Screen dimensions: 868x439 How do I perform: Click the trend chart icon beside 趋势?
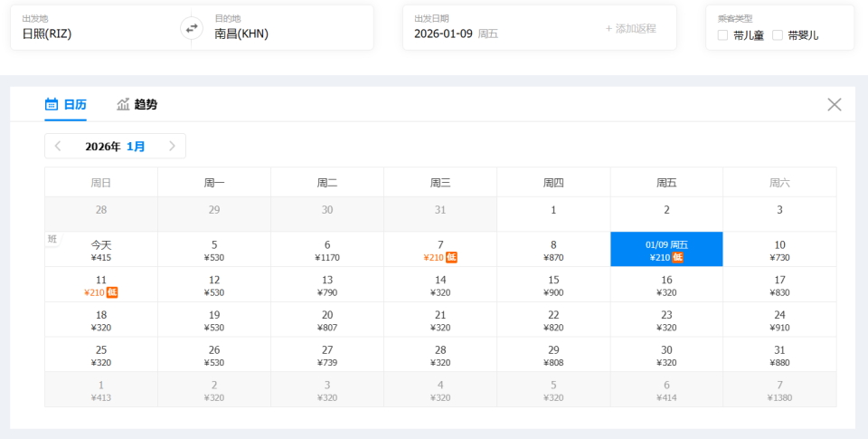point(123,104)
